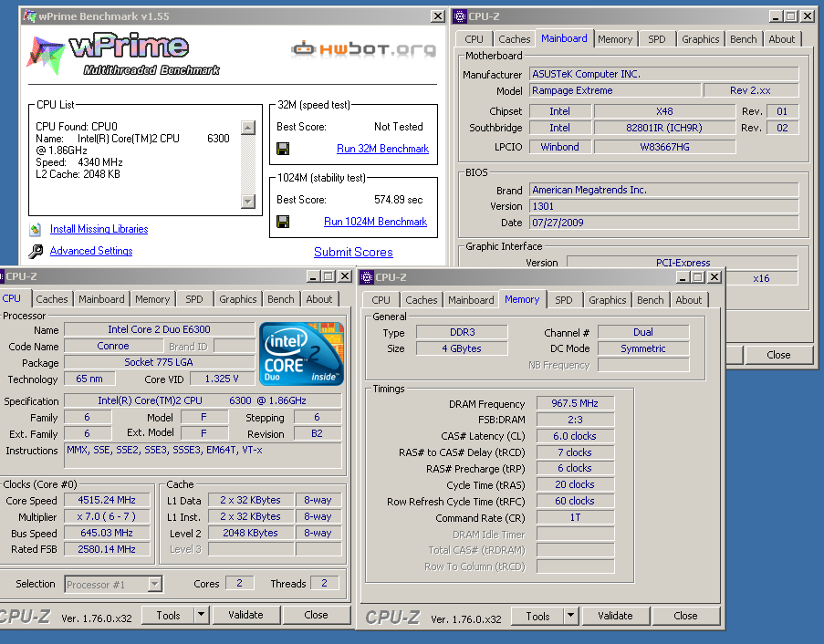This screenshot has width=824, height=644.
Task: Click Tools button in Memory window
Action: (537, 616)
